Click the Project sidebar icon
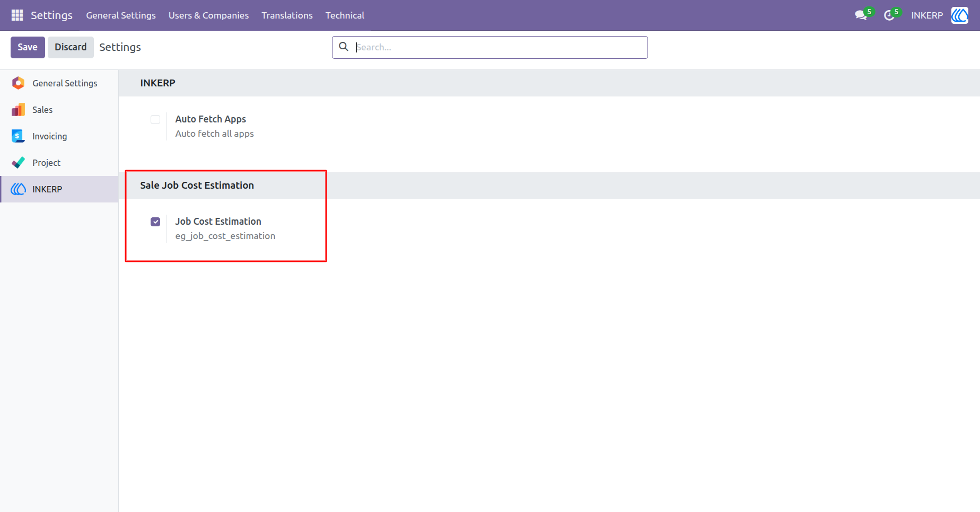This screenshot has height=512, width=980. [x=19, y=163]
